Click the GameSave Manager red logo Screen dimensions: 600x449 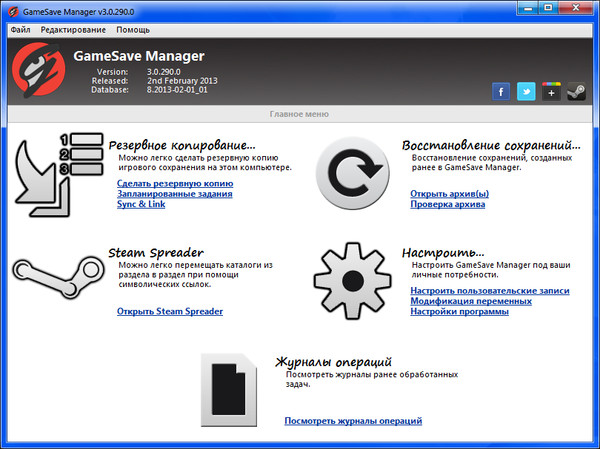38,70
